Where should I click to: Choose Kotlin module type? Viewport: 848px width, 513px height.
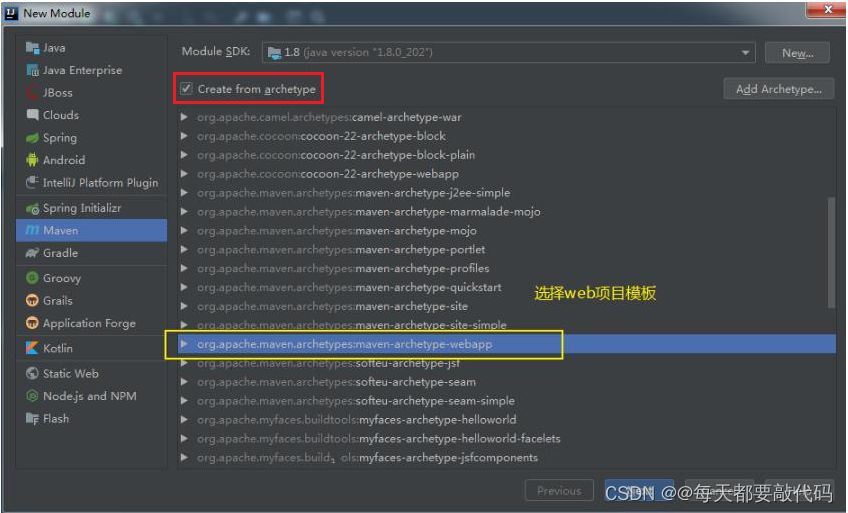coord(91,348)
